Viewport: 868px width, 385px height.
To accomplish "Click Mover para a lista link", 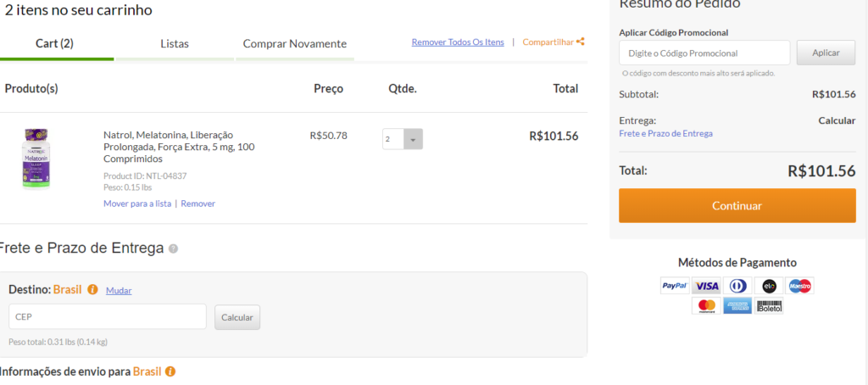I will [137, 204].
